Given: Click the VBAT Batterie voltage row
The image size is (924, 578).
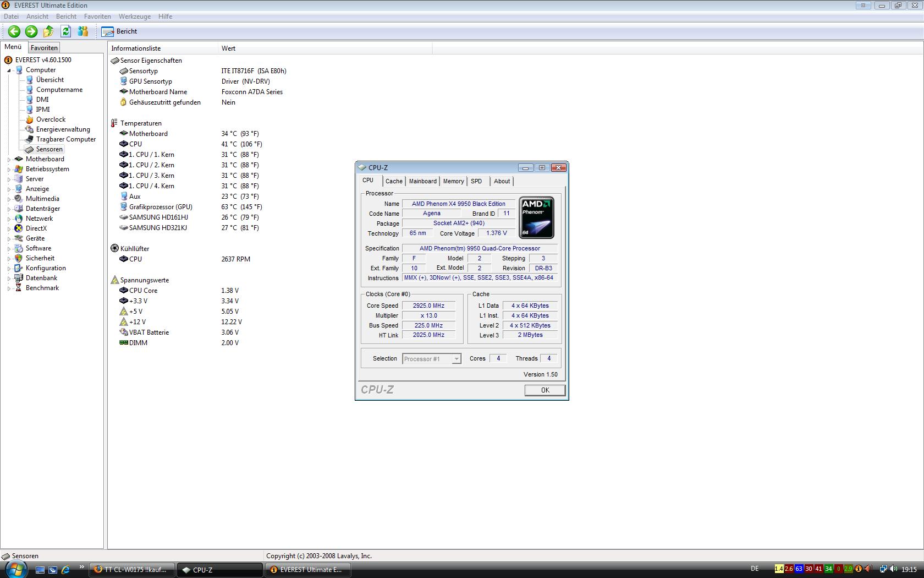Looking at the screenshot, I should (x=179, y=332).
